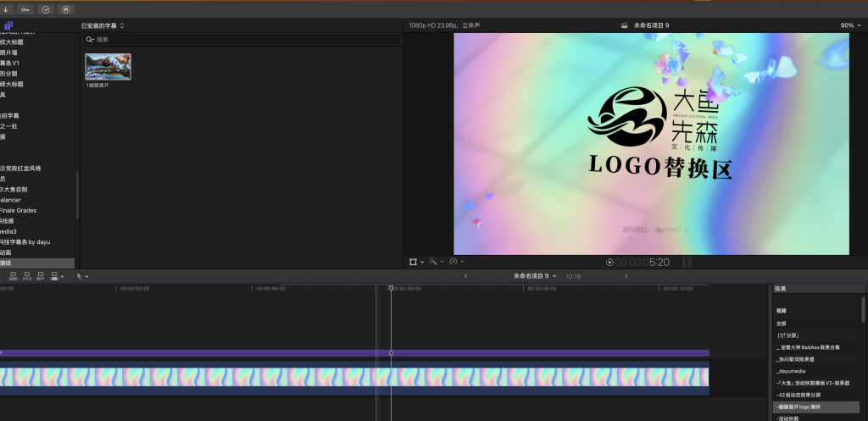The image size is (868, 421).
Task: Click the insert clip button
Action: click(27, 275)
